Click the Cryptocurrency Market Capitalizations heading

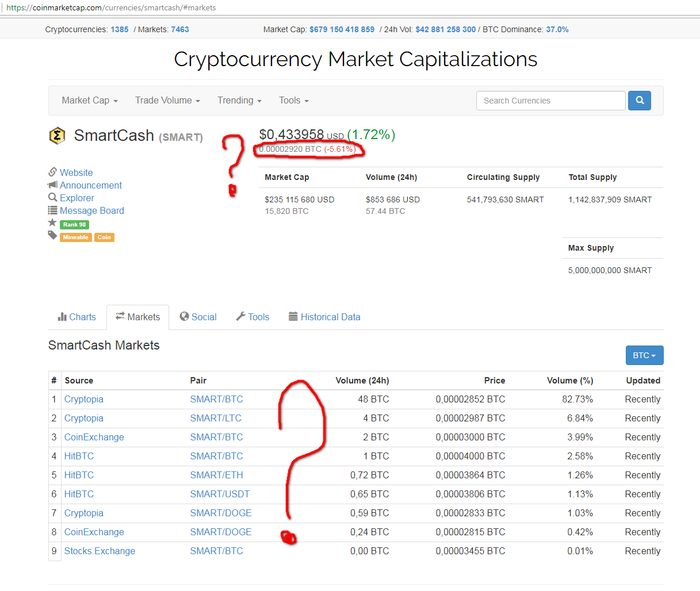[x=355, y=59]
